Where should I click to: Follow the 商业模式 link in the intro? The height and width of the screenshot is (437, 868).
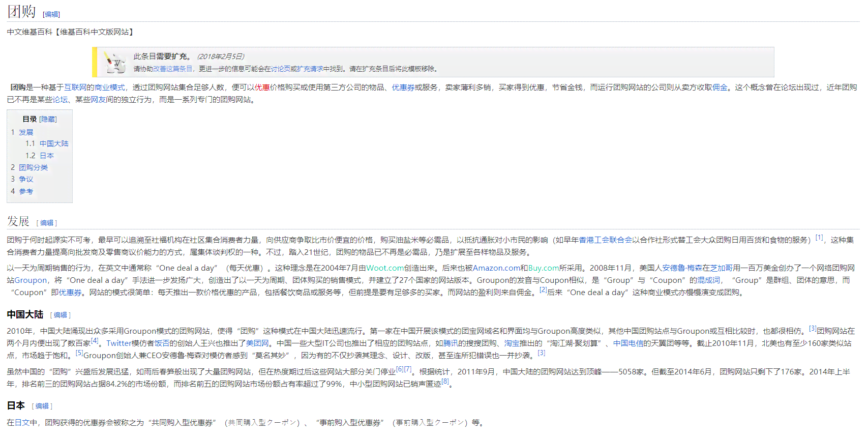(x=109, y=88)
